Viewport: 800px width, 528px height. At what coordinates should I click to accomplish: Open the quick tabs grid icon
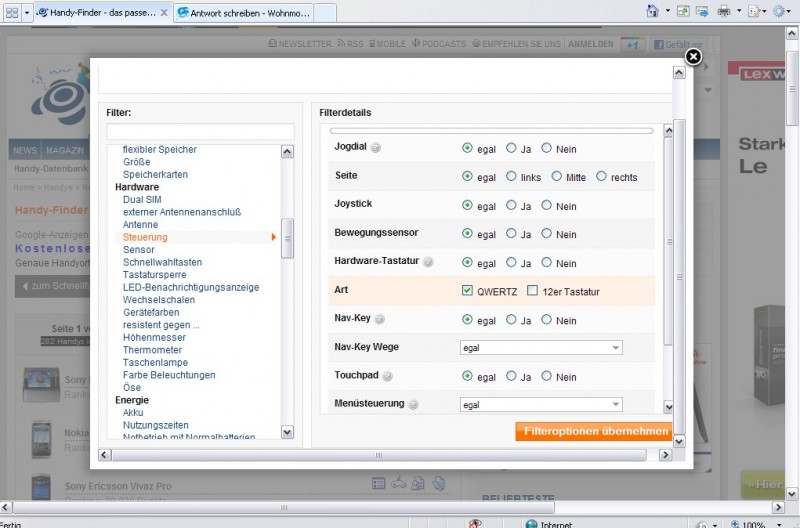[x=14, y=13]
